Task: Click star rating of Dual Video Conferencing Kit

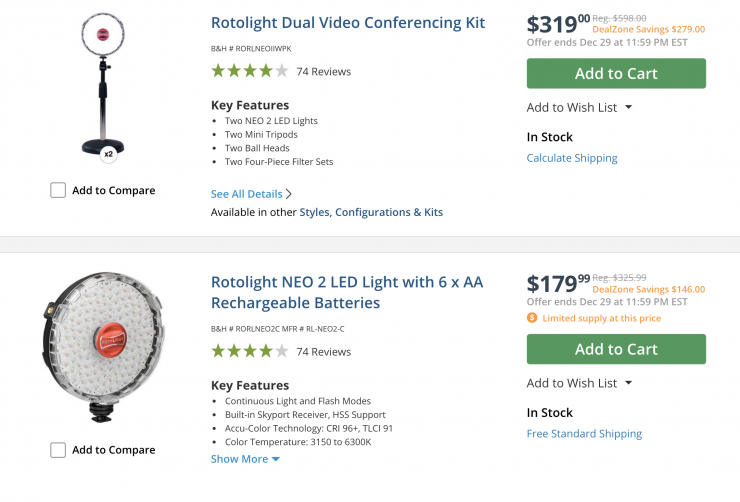Action: [x=249, y=71]
